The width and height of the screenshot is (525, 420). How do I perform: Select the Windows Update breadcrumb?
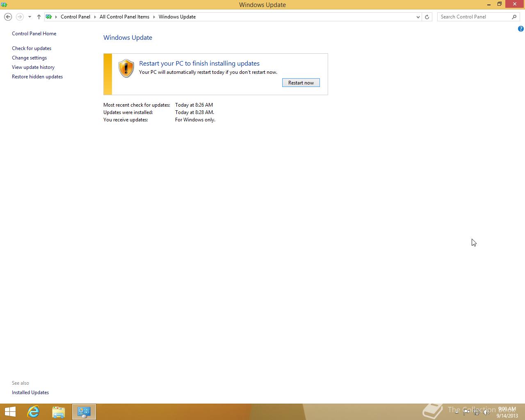pyautogui.click(x=177, y=17)
